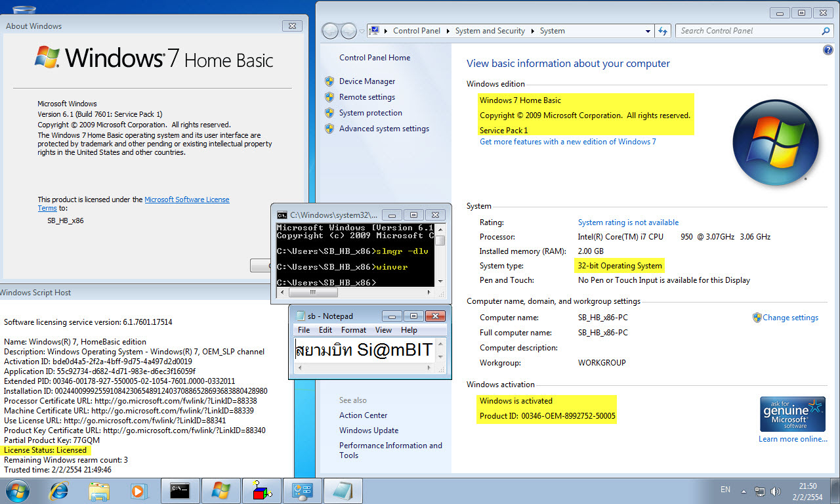The height and width of the screenshot is (504, 840).
Task: Click Control Panel breadcrumb in address bar
Action: pos(417,31)
